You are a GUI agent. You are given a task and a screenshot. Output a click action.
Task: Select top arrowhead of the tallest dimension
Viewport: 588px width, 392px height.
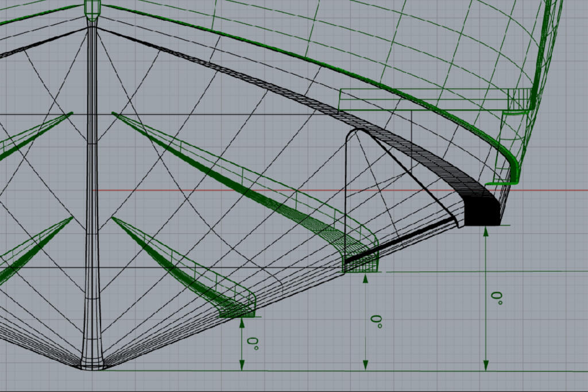tap(486, 231)
